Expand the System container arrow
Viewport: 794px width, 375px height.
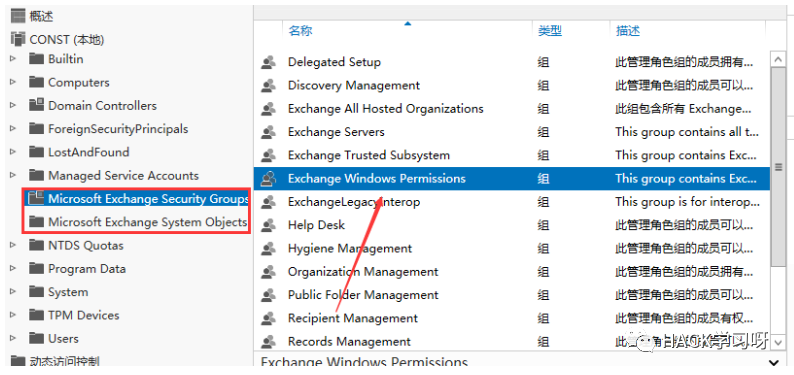13,291
